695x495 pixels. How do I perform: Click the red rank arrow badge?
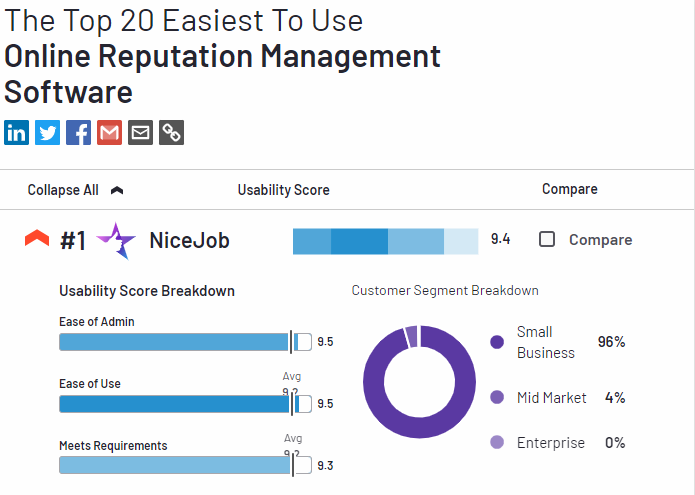tap(37, 239)
